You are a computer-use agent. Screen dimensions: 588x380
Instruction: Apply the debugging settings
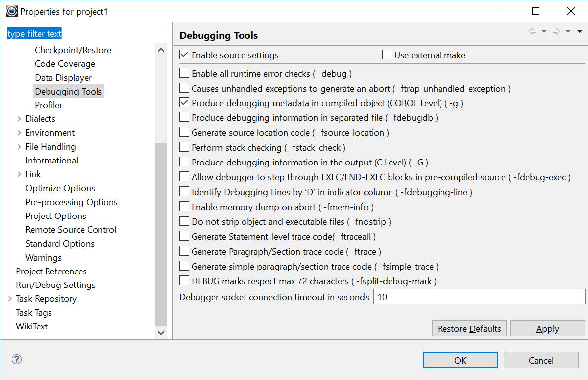tap(547, 328)
